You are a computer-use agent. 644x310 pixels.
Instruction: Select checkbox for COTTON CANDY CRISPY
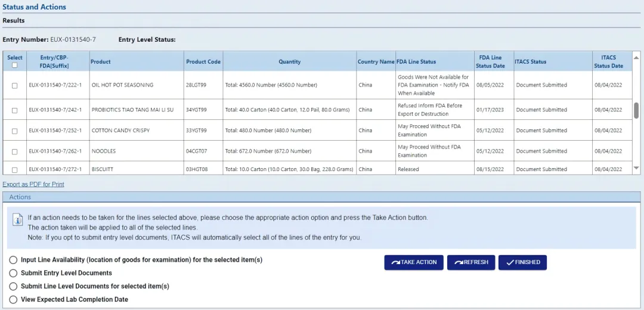click(x=15, y=131)
